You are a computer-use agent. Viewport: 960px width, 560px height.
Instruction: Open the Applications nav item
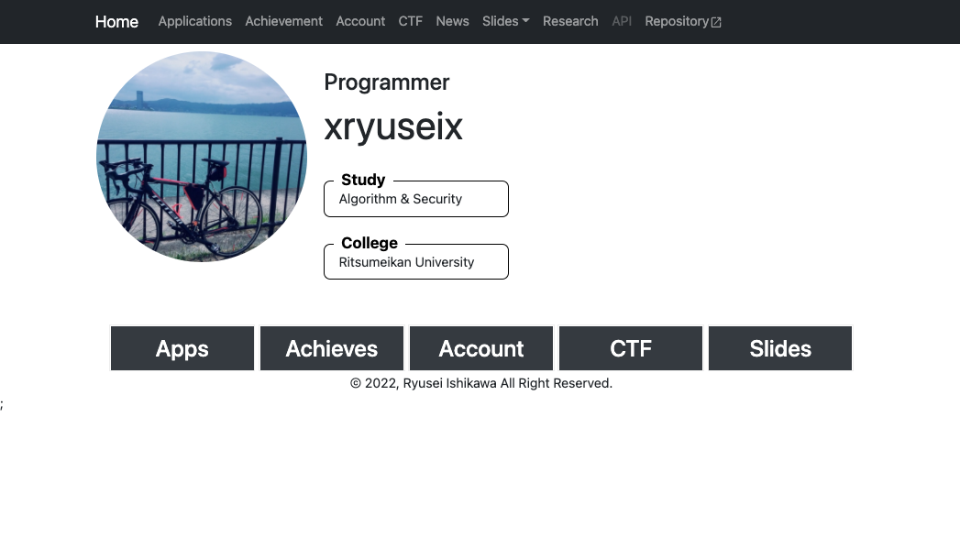(x=194, y=21)
